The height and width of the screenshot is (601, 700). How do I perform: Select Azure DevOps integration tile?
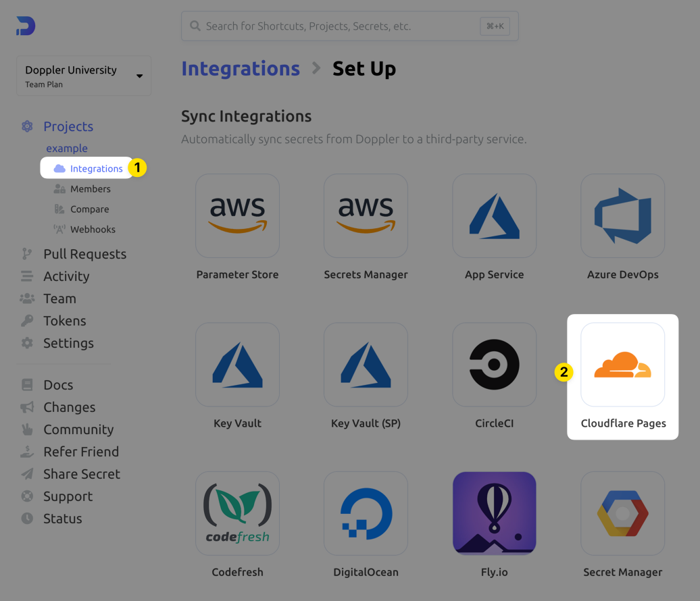(x=623, y=216)
